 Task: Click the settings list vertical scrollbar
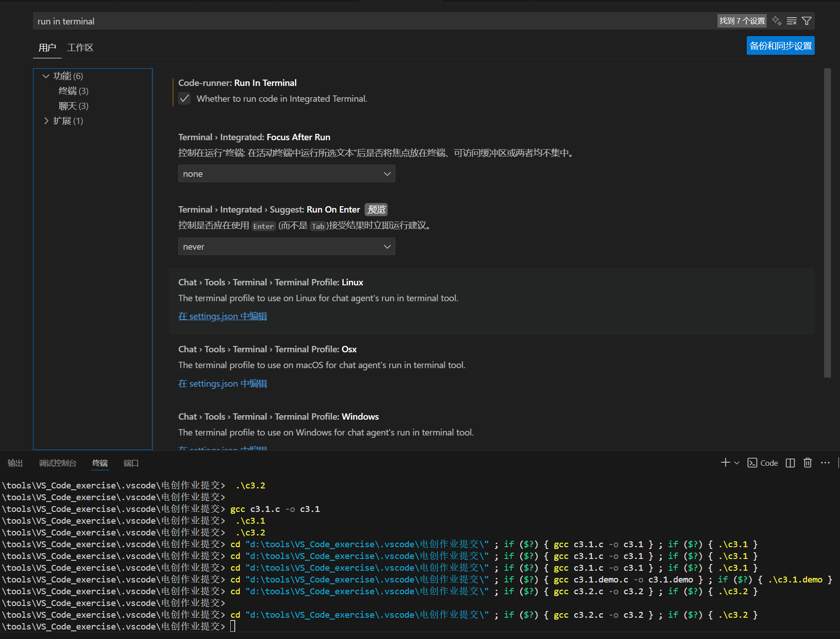pyautogui.click(x=827, y=223)
